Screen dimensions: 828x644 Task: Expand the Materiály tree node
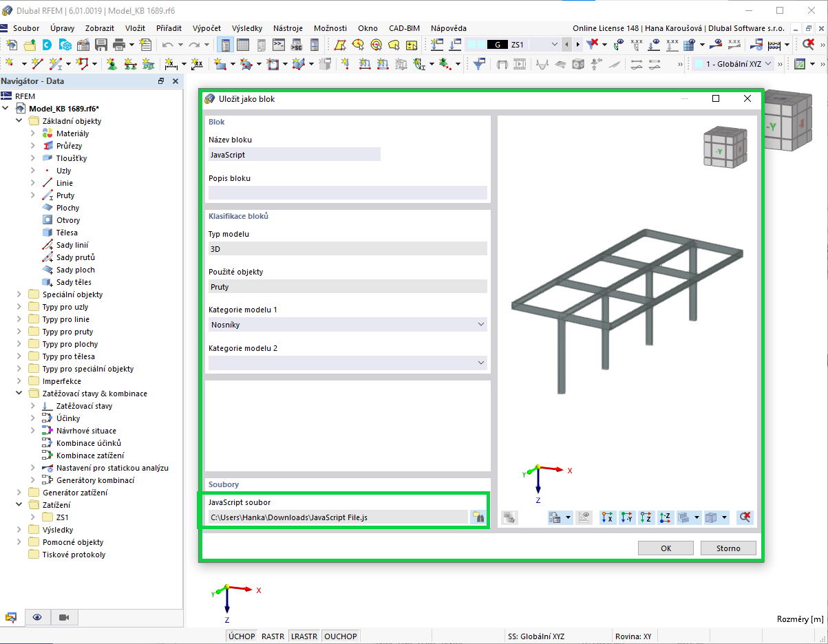(x=32, y=133)
